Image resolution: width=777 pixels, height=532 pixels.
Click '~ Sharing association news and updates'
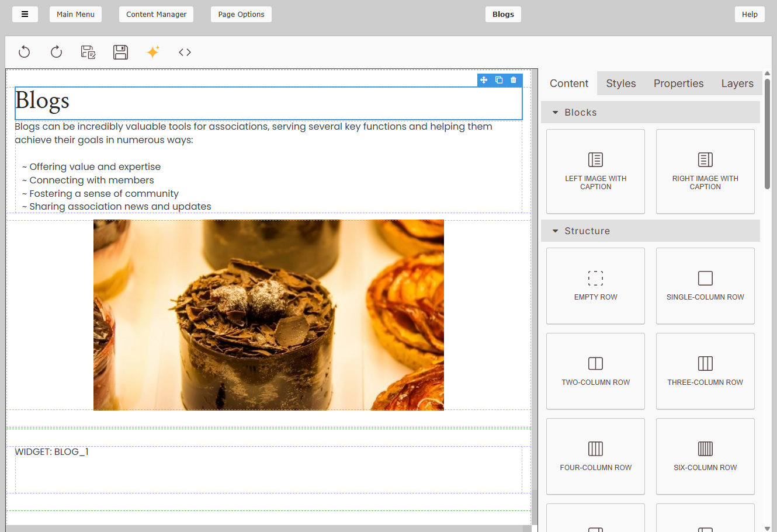117,206
